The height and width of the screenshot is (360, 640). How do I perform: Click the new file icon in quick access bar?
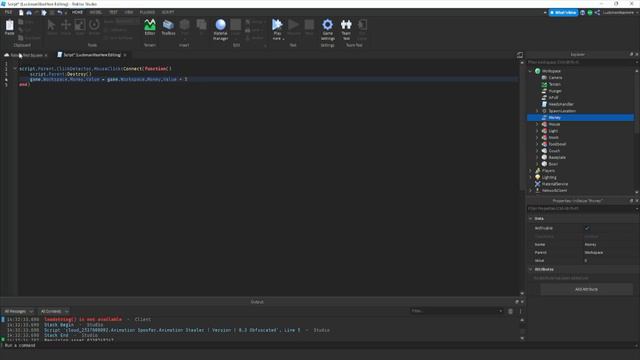[21, 13]
